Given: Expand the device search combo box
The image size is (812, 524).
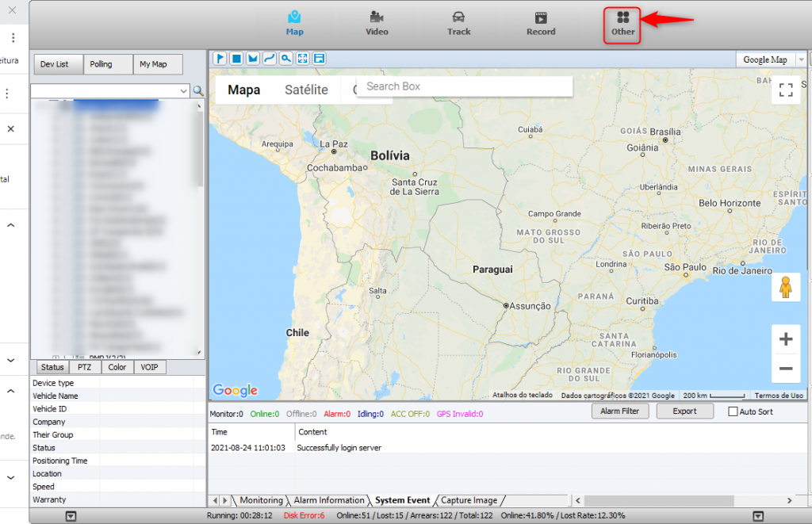Looking at the screenshot, I should (184, 91).
